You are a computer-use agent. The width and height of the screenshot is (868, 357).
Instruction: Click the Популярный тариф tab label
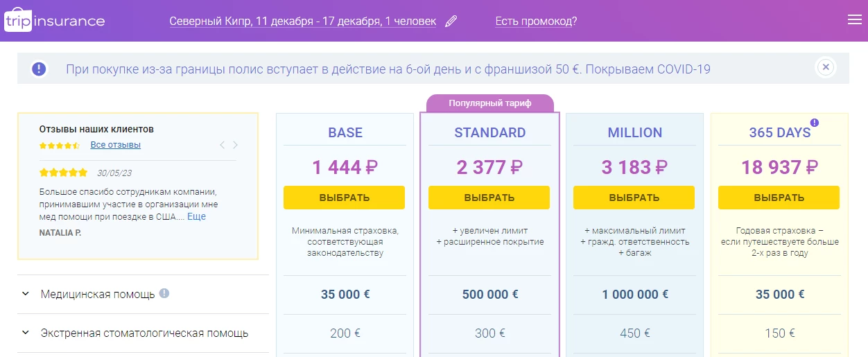(489, 103)
